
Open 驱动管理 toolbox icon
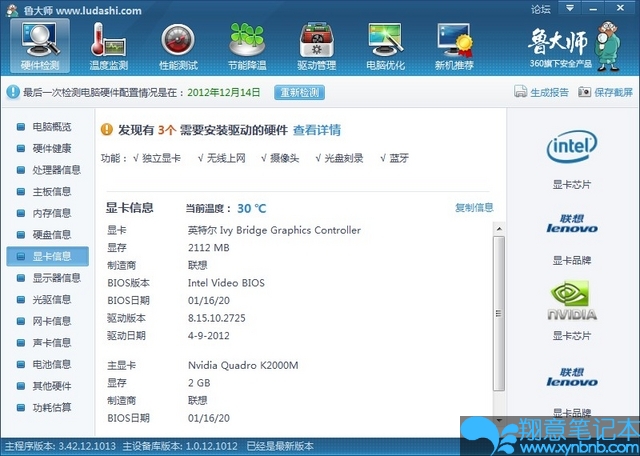pos(317,40)
